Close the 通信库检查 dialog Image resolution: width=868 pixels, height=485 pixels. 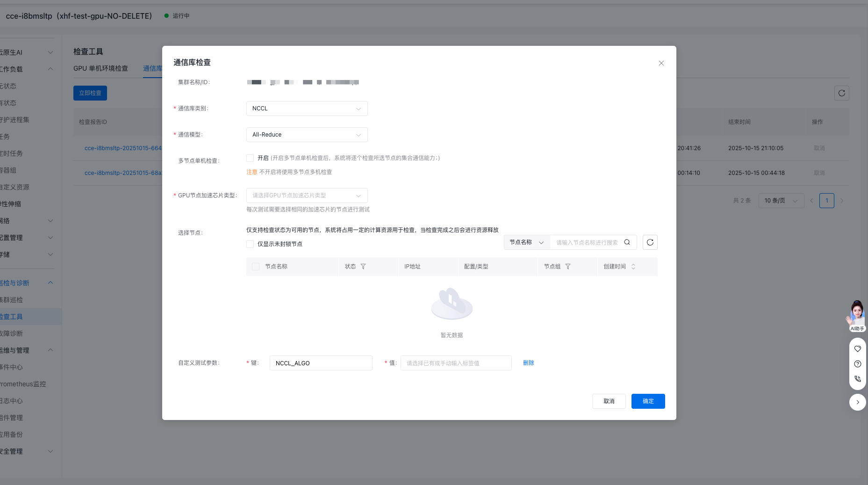click(661, 63)
